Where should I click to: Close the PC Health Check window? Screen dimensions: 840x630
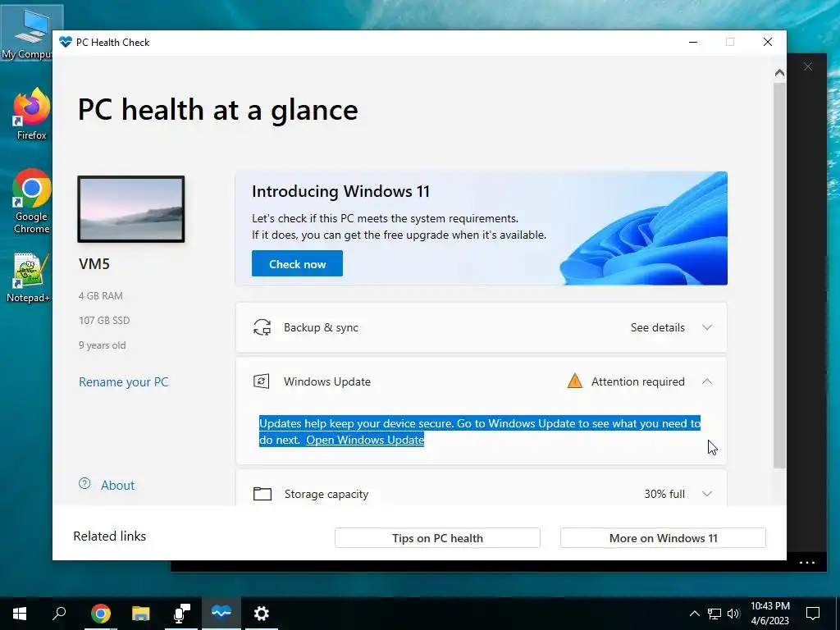pos(768,42)
